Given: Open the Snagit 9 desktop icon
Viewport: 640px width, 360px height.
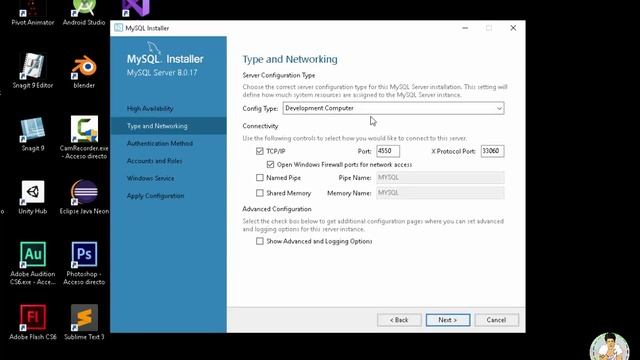Looking at the screenshot, I should coord(33,134).
